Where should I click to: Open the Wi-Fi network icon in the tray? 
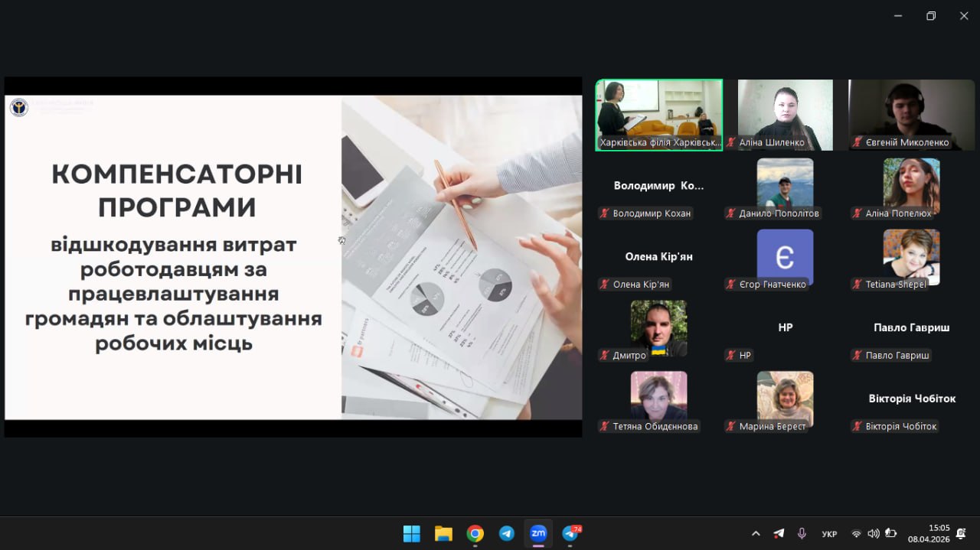(856, 533)
